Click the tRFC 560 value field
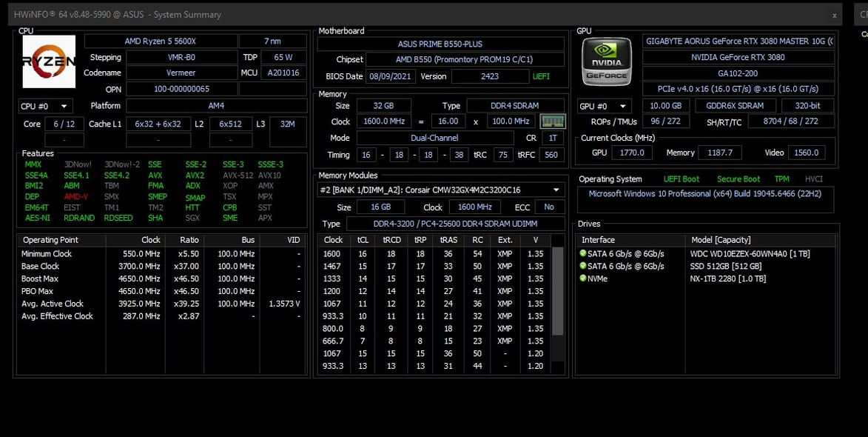The height and width of the screenshot is (437, 868). [551, 155]
